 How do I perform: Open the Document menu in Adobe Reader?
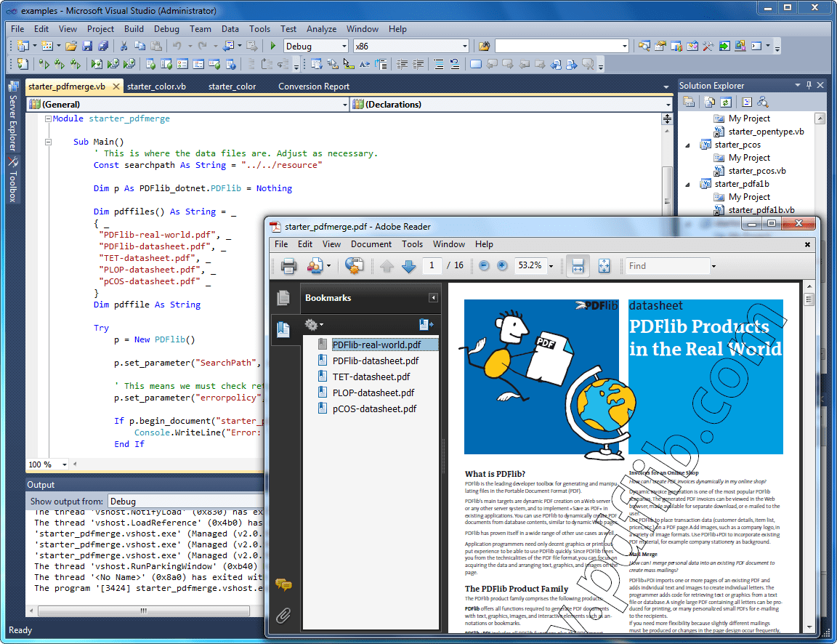pyautogui.click(x=371, y=244)
